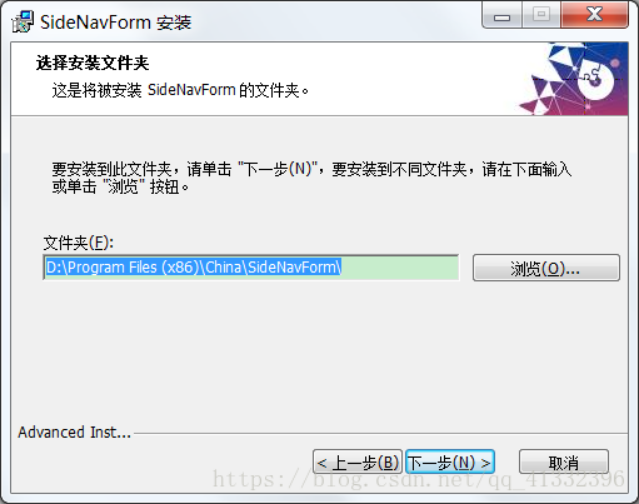
Task: Click the blog.csdn.net watermark text
Action: point(419,479)
